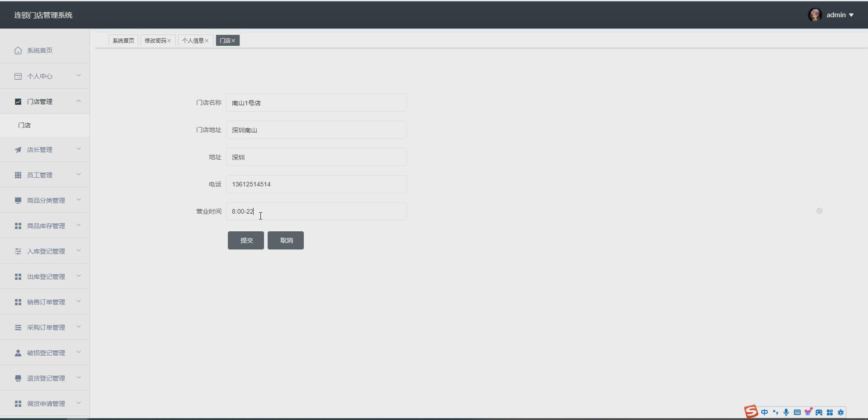868x420 pixels.
Task: Focus the 营业时间 input field
Action: pyautogui.click(x=316, y=211)
